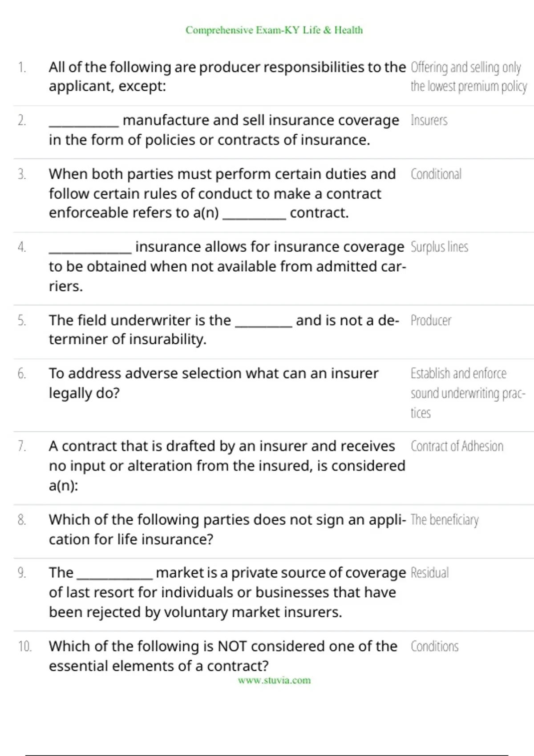Click the question number '7.'
The width and height of the screenshot is (534, 756).
tap(22, 446)
